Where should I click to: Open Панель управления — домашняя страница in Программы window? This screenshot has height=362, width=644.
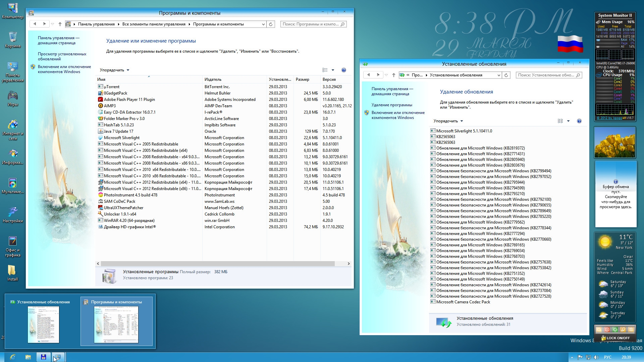click(x=59, y=40)
